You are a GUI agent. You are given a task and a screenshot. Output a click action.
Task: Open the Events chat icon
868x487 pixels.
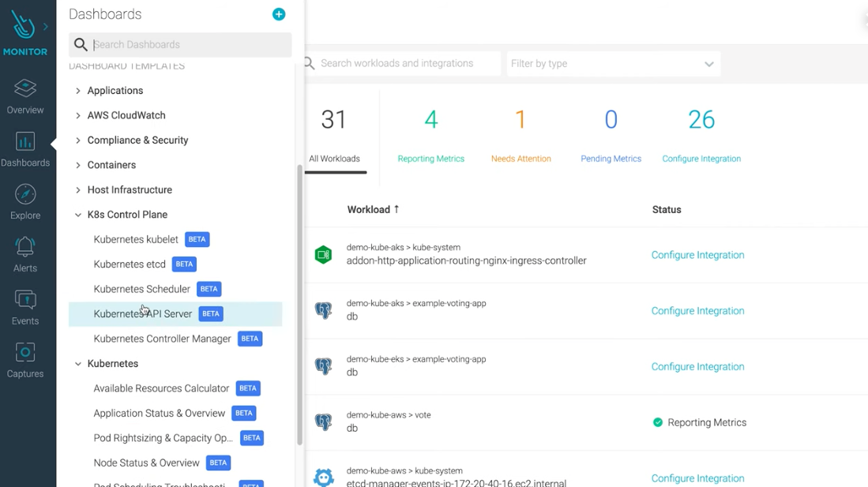[x=25, y=300]
